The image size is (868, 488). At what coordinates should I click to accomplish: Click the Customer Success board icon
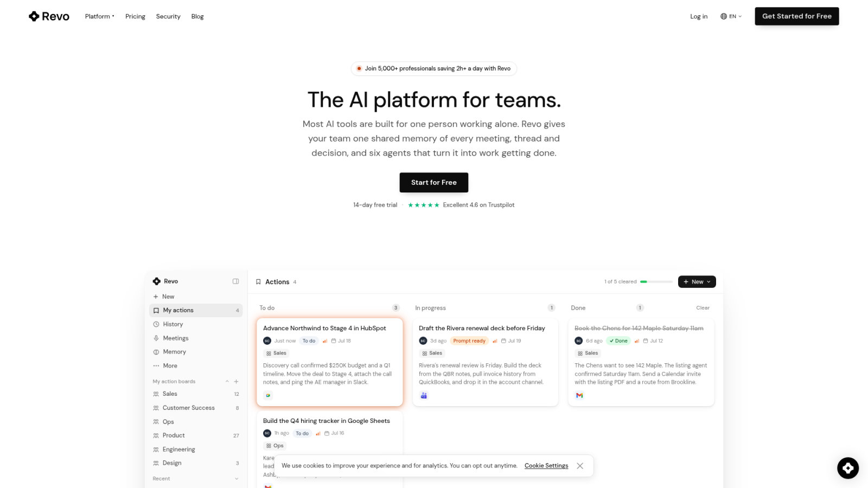coord(156,408)
